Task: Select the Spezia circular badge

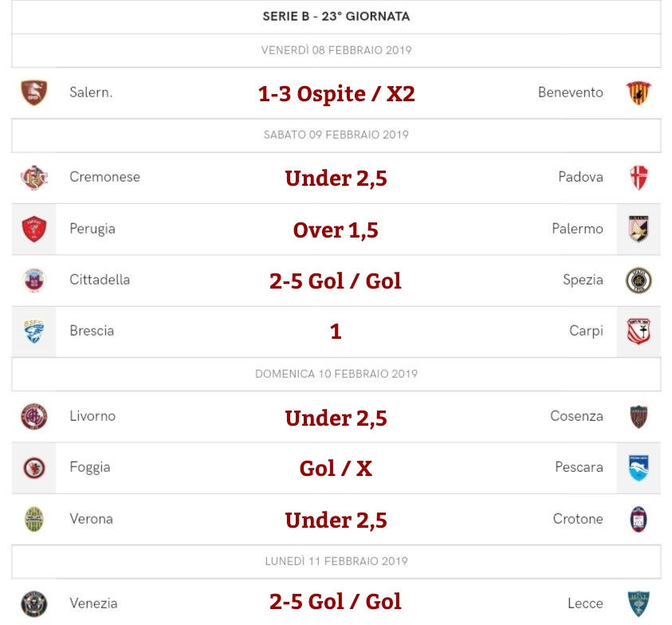Action: point(639,281)
